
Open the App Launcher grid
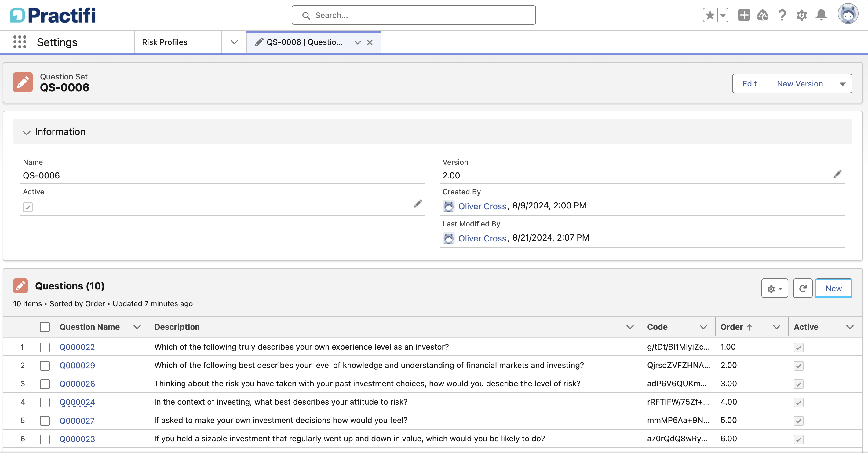(20, 42)
